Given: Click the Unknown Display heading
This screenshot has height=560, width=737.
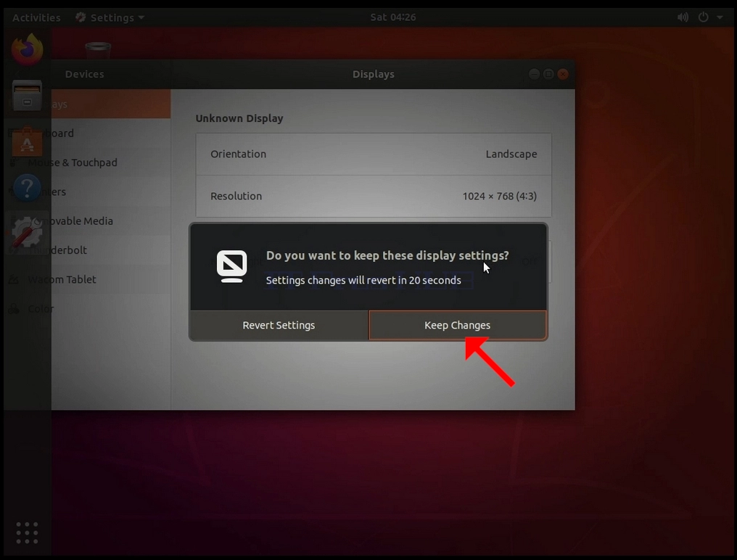Looking at the screenshot, I should [239, 118].
